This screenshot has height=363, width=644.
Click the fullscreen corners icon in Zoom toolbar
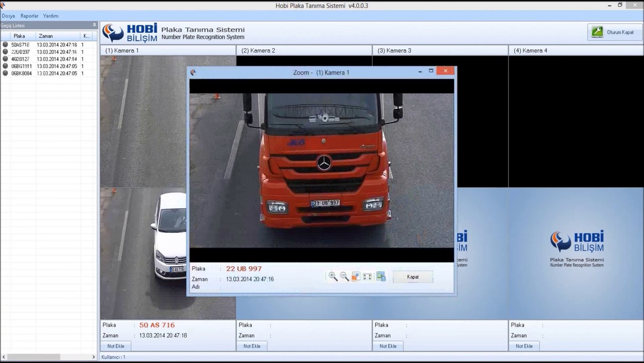tap(367, 276)
